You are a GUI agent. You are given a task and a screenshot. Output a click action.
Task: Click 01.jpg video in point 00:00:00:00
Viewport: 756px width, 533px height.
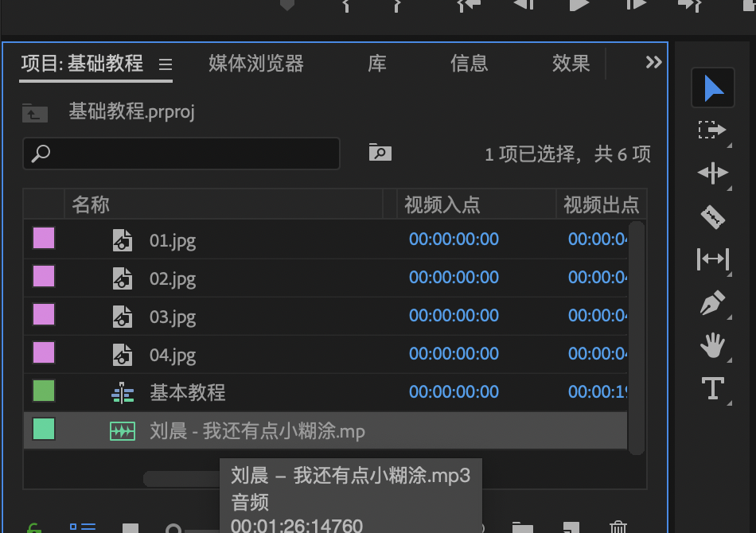click(454, 239)
